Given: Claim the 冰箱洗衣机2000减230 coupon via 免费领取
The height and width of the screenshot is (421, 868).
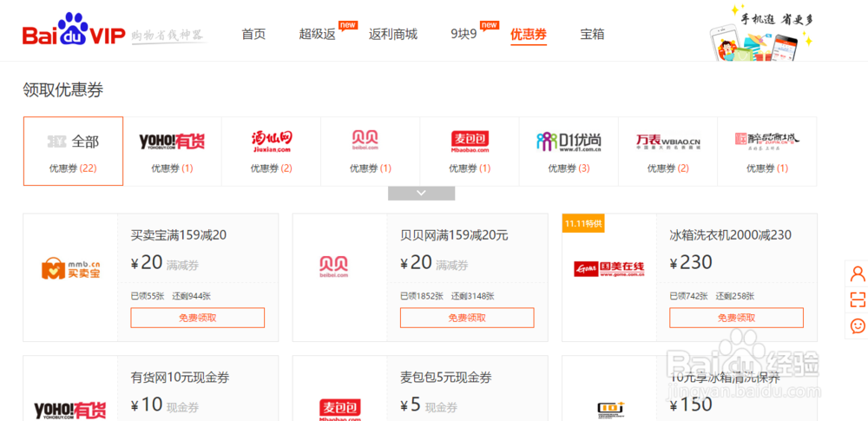Looking at the screenshot, I should [x=736, y=318].
